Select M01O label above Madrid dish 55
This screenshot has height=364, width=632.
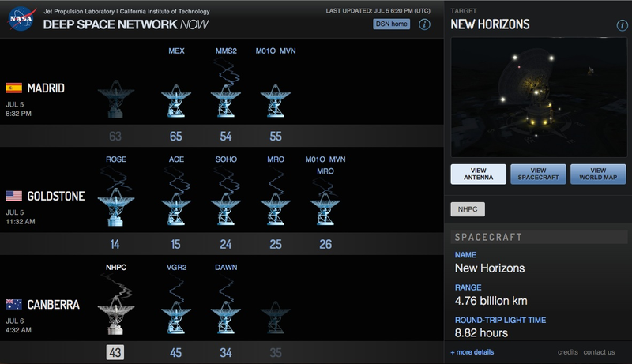265,51
